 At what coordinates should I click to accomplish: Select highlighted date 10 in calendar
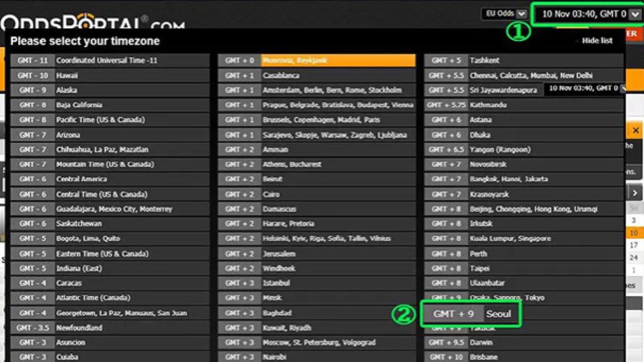634,233
